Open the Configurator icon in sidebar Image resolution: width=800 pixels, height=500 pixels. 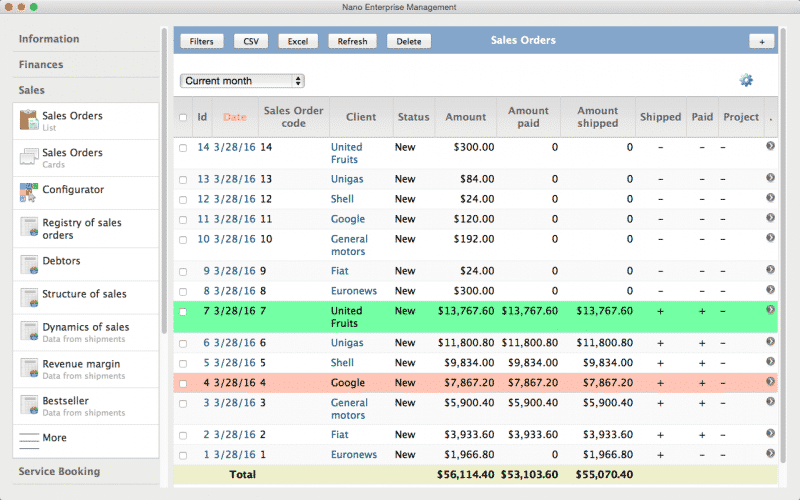(28, 191)
